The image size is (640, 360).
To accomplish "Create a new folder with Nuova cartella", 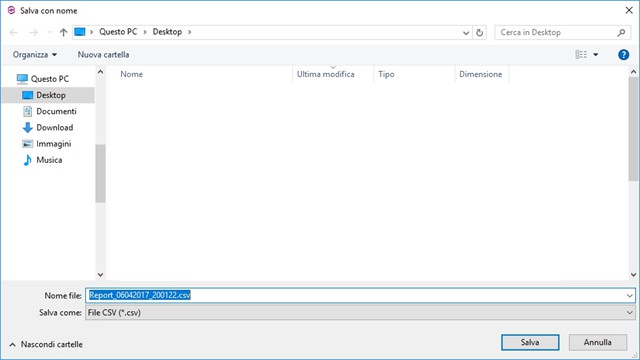I will [103, 55].
